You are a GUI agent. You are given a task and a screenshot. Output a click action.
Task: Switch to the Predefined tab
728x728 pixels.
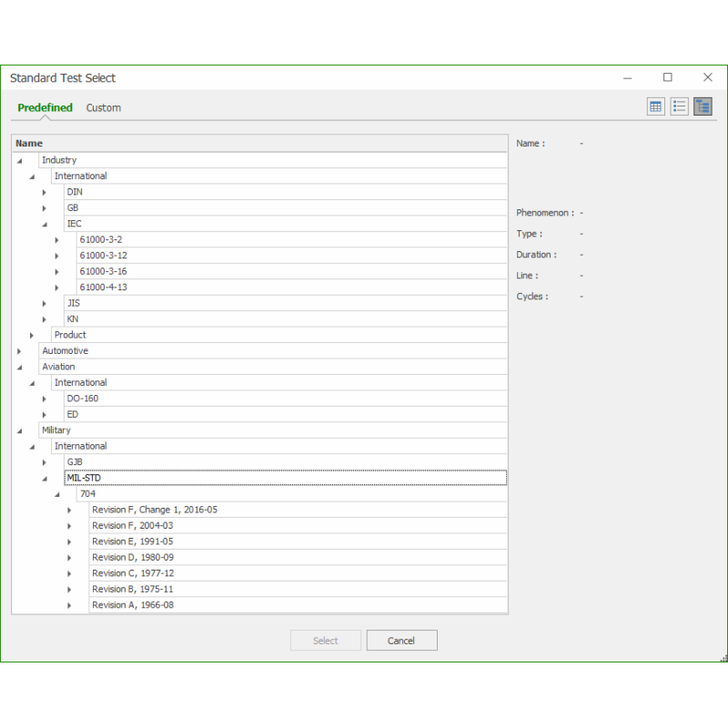point(45,107)
